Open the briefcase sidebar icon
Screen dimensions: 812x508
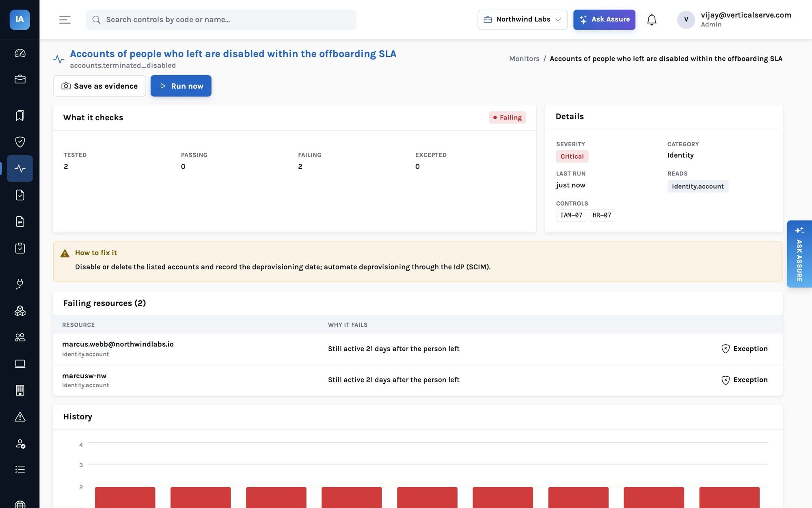pos(20,79)
